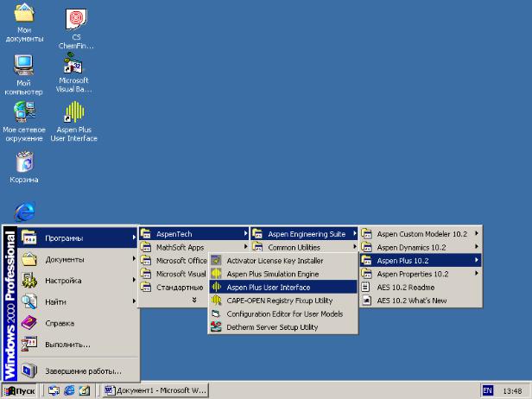
Task: Choose Завершение работы... text entry
Action: 83,371
